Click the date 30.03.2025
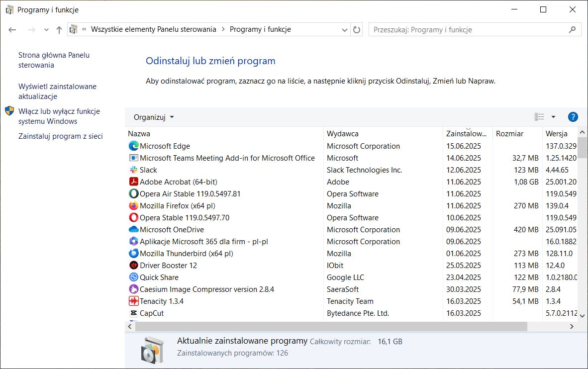The width and height of the screenshot is (588, 369). tap(464, 289)
